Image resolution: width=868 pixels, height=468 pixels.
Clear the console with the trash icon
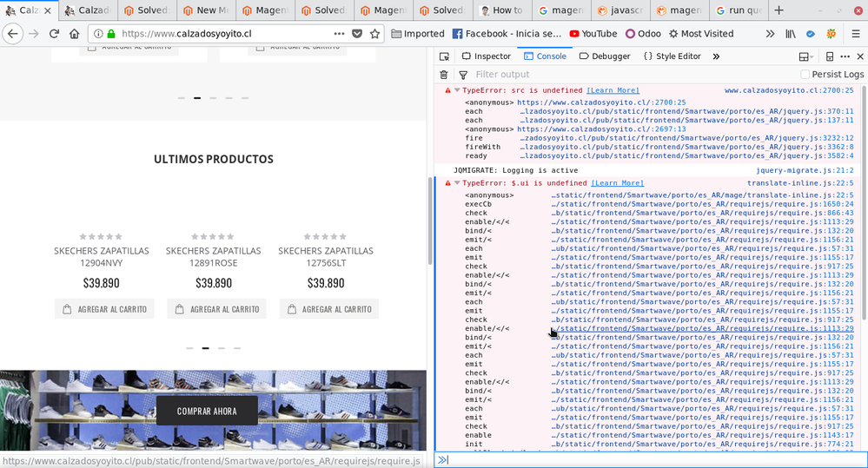(x=444, y=76)
